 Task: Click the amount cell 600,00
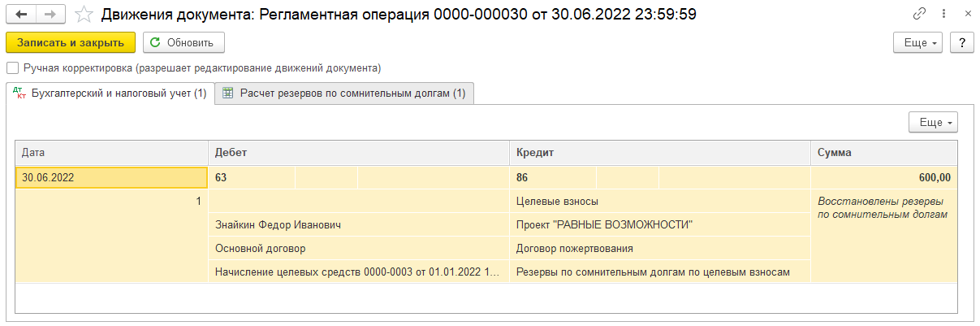click(x=883, y=178)
